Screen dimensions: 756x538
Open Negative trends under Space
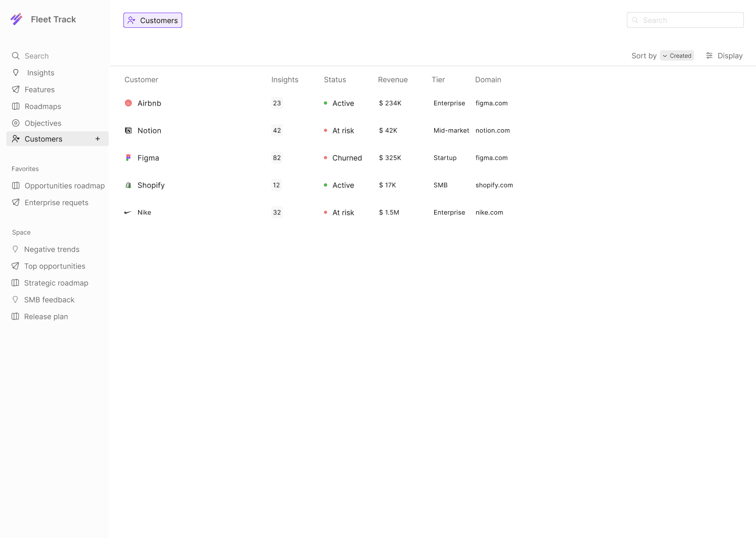(51, 249)
